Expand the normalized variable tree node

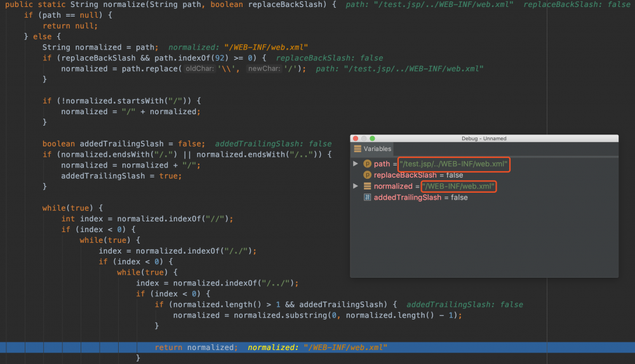356,186
